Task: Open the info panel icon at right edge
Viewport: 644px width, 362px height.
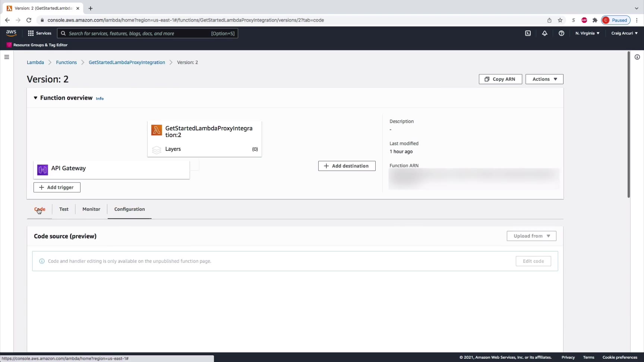Action: click(x=637, y=57)
